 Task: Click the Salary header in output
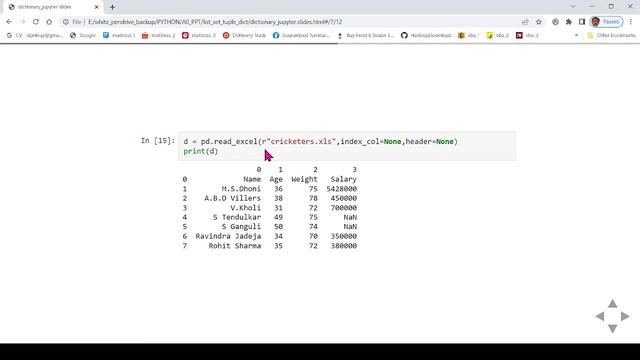(x=344, y=179)
